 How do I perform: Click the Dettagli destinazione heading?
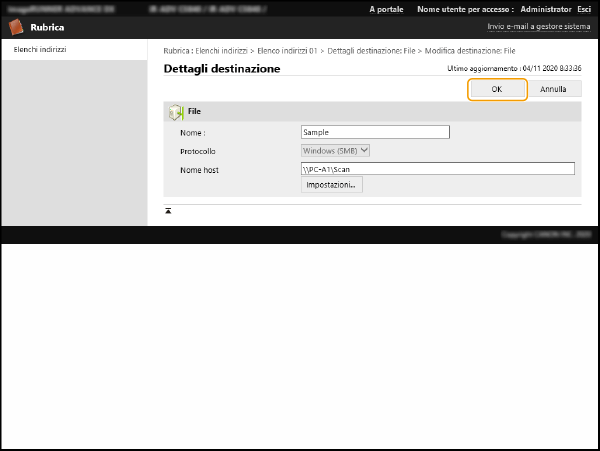(221, 69)
